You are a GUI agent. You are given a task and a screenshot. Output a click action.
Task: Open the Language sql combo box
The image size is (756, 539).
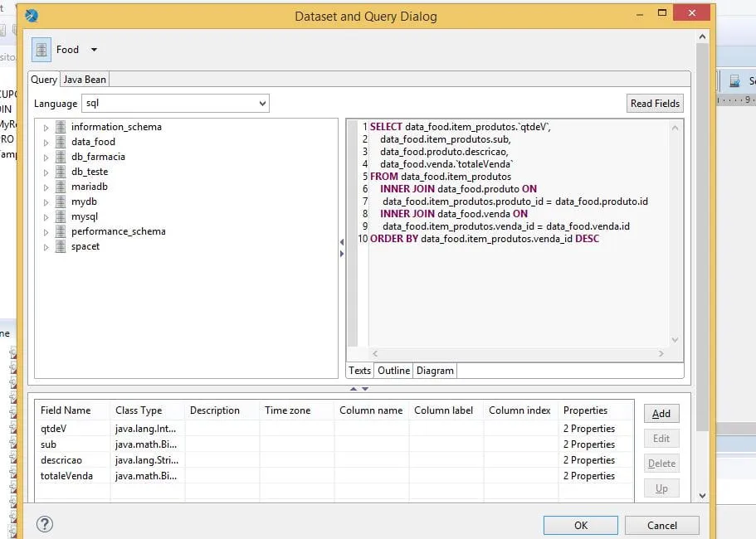coord(175,104)
